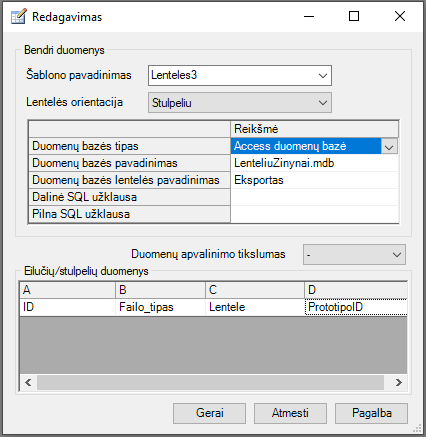Click the right arrow of the horizontal scrollbar
Image resolution: width=426 pixels, height=437 pixels.
[399, 382]
